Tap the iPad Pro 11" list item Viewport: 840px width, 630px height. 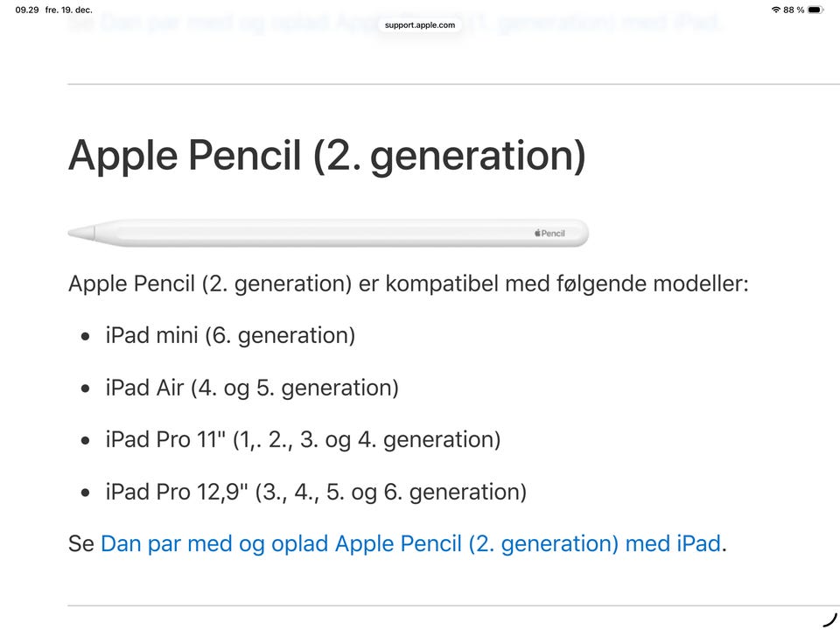(303, 439)
